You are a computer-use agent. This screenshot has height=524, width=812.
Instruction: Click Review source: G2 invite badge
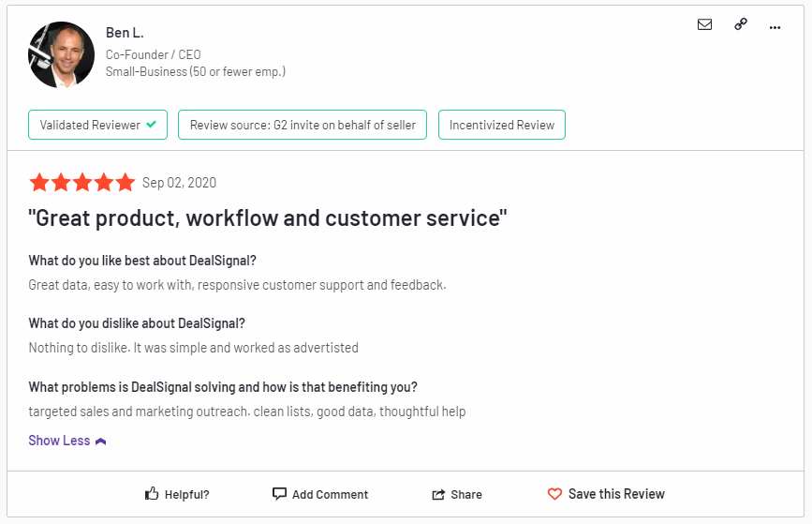click(x=303, y=125)
